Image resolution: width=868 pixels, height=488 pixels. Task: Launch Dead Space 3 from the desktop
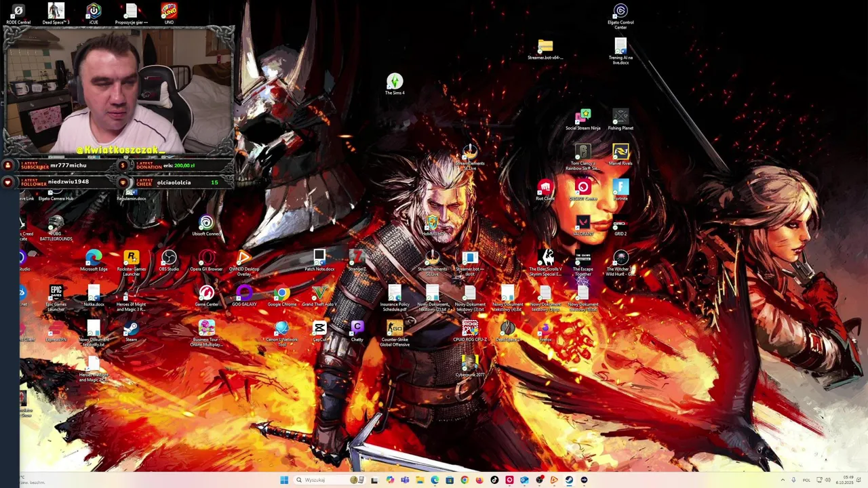point(56,14)
